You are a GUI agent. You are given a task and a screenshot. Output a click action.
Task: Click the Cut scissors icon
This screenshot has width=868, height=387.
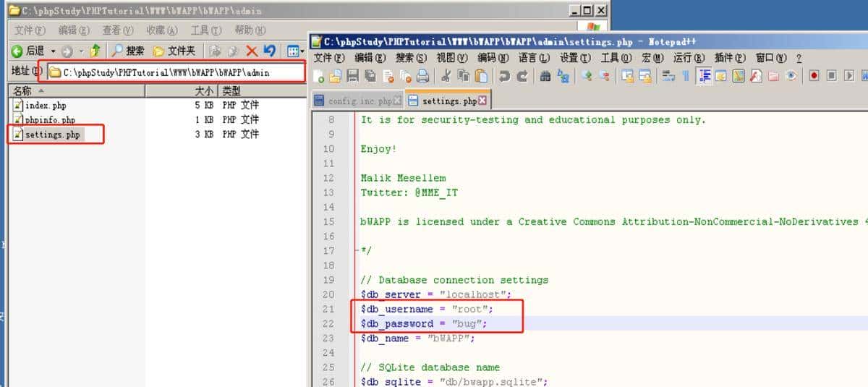tap(446, 76)
